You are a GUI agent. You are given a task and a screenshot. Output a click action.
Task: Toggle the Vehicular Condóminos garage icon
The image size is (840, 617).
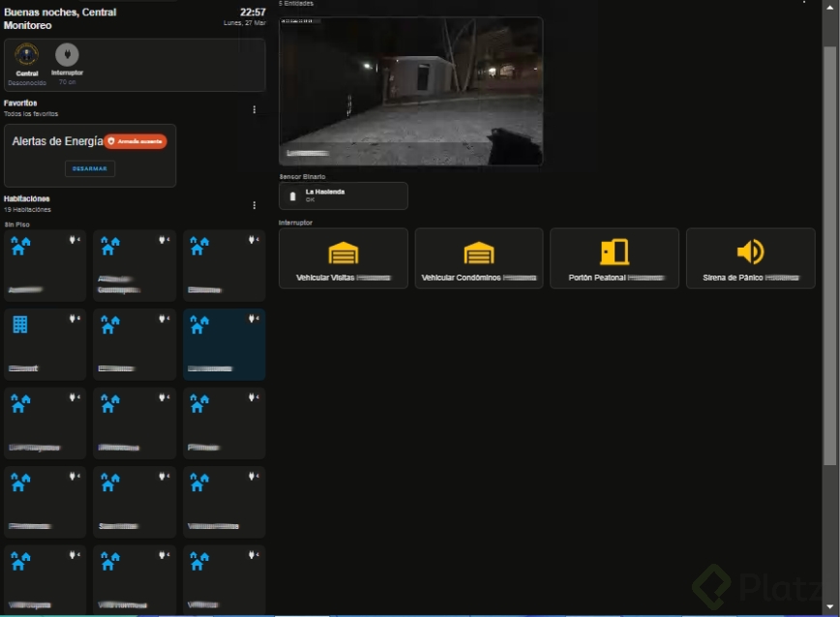(x=479, y=252)
